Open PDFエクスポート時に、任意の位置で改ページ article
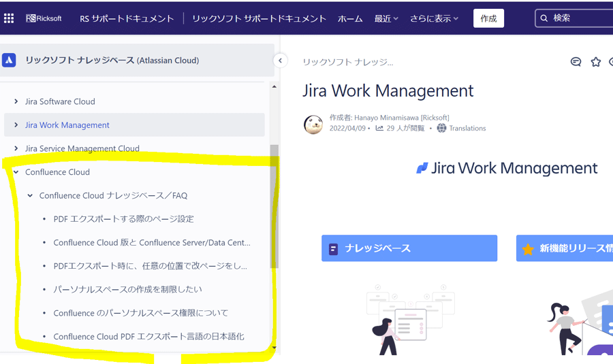 point(150,266)
